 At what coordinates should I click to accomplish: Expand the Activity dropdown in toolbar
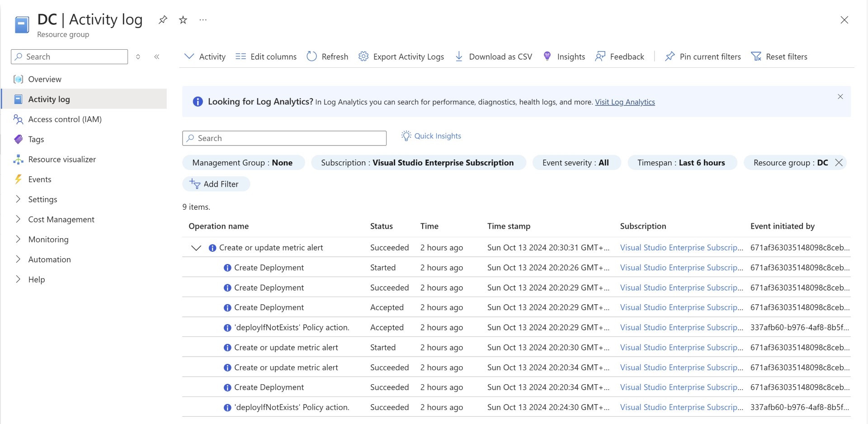point(205,57)
